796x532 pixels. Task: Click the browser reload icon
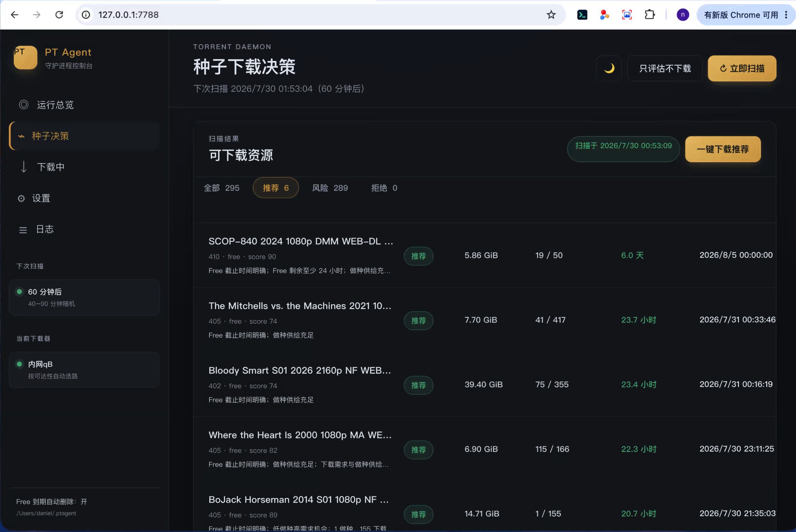point(59,14)
